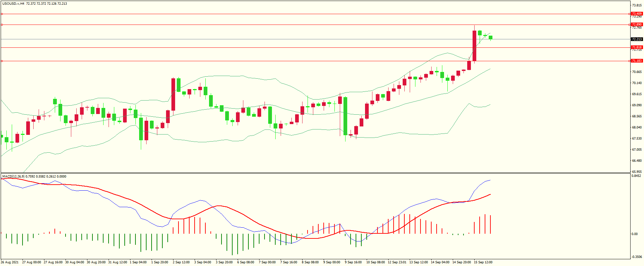Click the 0.00 MACD scale value

coord(635,234)
